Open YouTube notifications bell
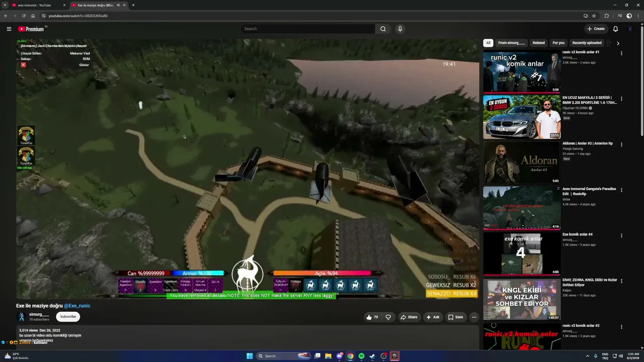Image resolution: width=644 pixels, height=362 pixels. click(x=615, y=29)
